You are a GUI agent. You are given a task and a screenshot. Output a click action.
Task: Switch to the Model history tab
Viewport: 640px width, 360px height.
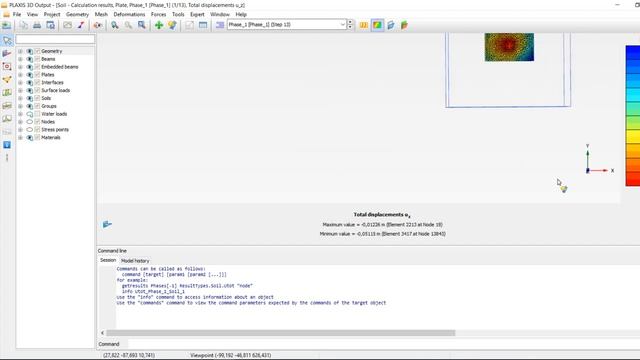point(135,261)
